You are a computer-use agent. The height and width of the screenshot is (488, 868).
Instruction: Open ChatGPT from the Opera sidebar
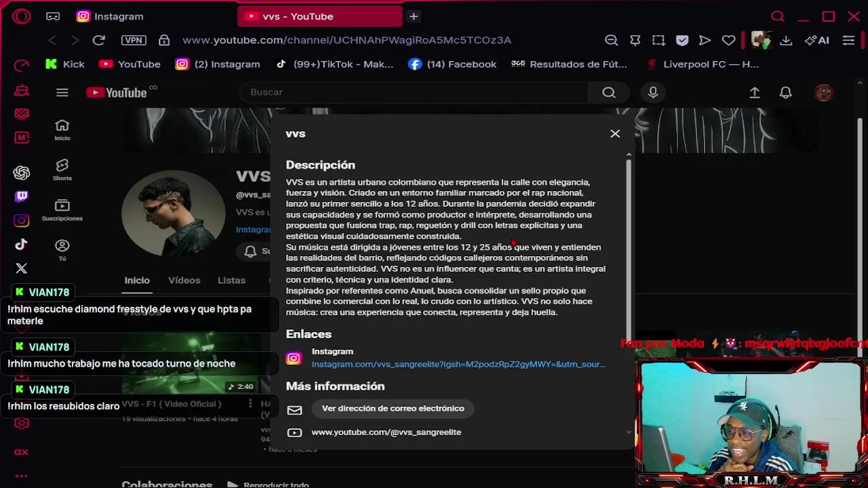[22, 173]
